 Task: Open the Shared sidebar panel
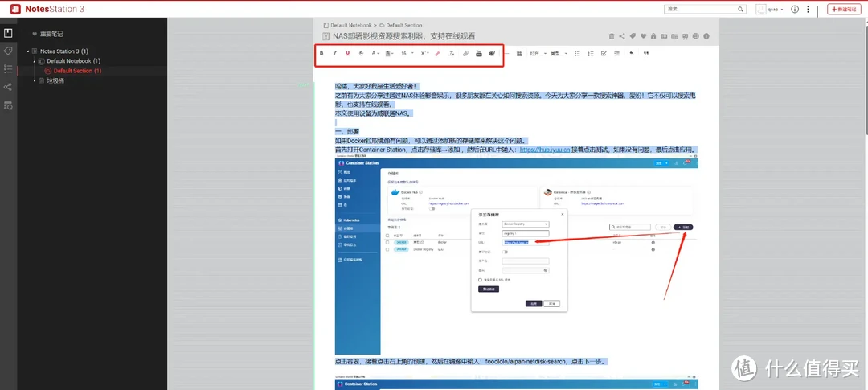[8, 87]
